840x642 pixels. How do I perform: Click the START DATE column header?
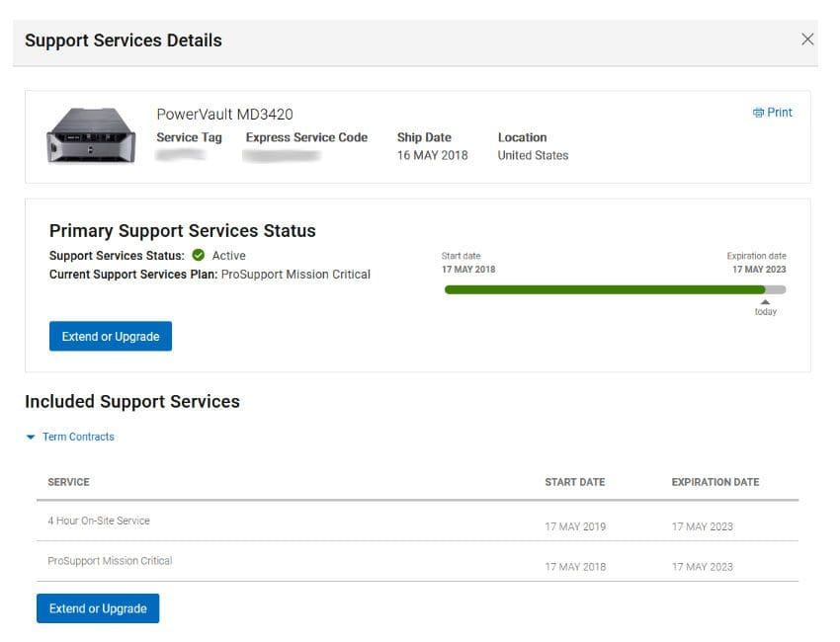click(x=574, y=482)
